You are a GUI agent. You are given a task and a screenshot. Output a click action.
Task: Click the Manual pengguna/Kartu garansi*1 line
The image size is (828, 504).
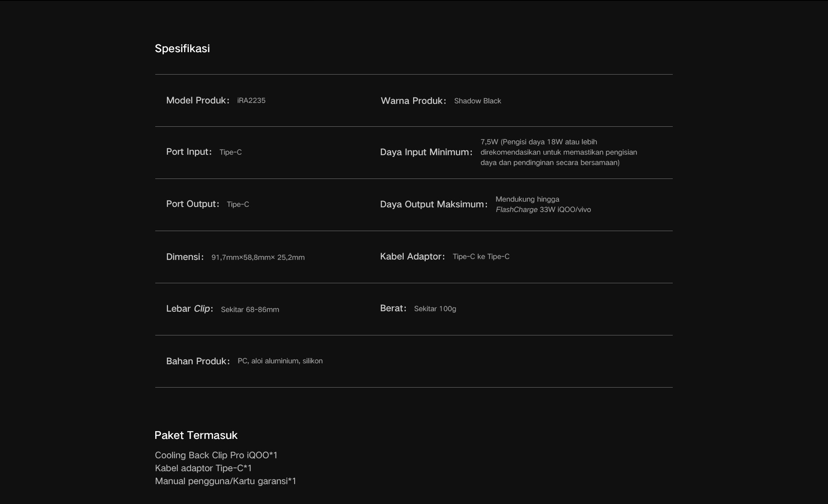click(226, 481)
